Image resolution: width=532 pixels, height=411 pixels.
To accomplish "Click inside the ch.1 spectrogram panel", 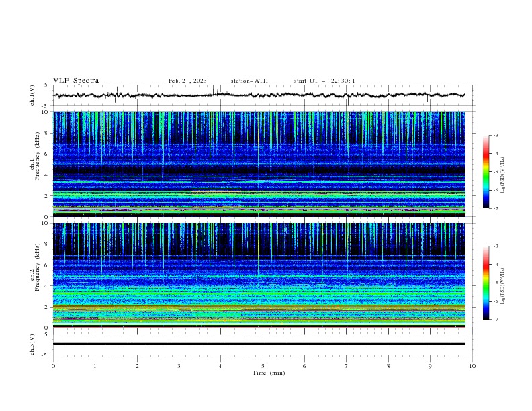I will click(x=259, y=164).
